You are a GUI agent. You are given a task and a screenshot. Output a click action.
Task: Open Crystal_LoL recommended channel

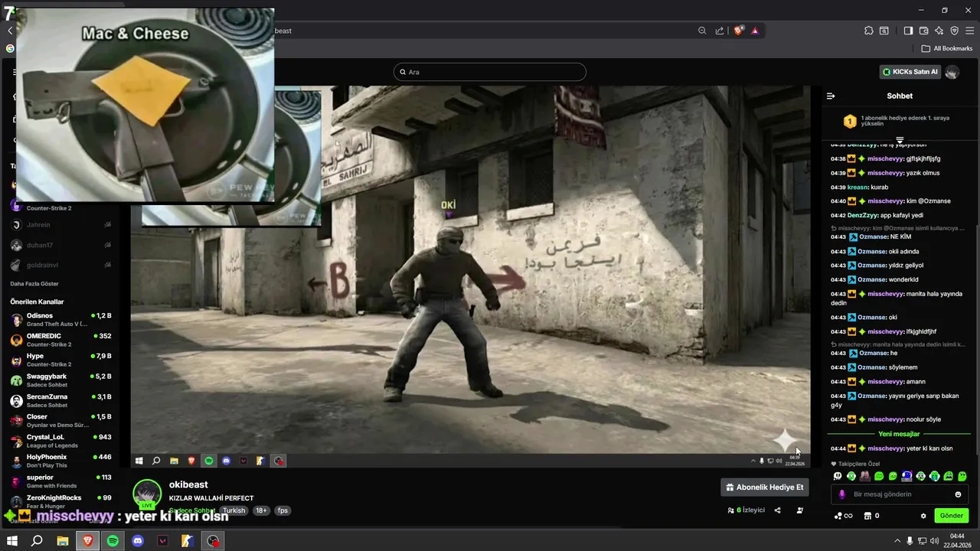(x=61, y=441)
